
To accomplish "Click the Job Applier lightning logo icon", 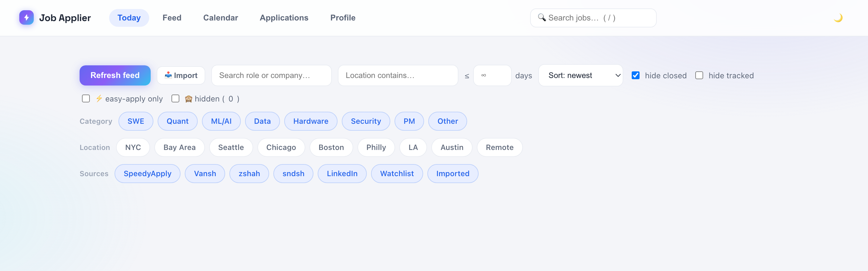I will point(26,17).
